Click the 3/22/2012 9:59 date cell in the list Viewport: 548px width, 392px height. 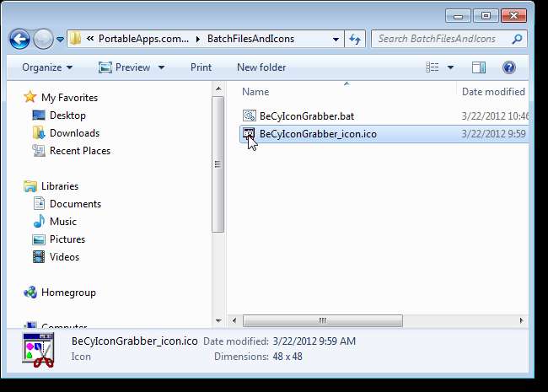[x=493, y=134]
